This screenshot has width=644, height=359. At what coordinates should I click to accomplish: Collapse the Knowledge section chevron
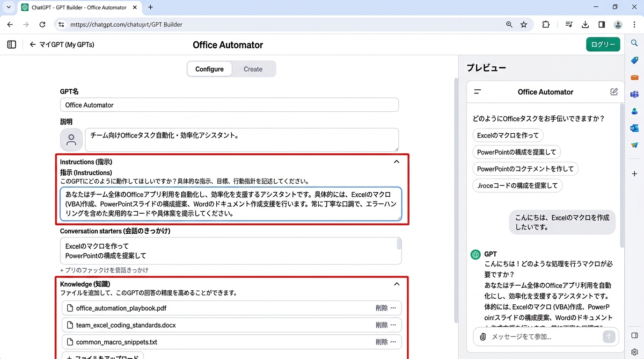point(396,284)
